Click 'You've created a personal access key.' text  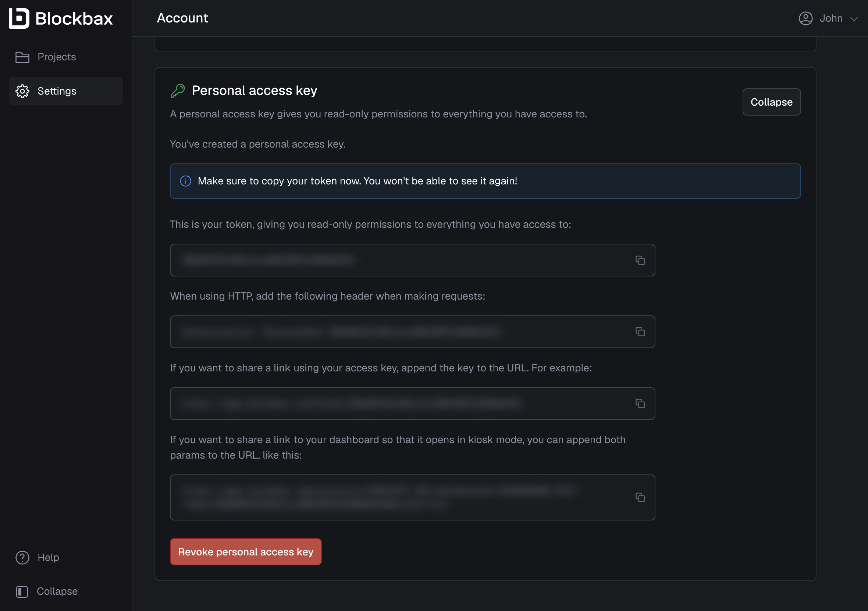[x=257, y=144]
